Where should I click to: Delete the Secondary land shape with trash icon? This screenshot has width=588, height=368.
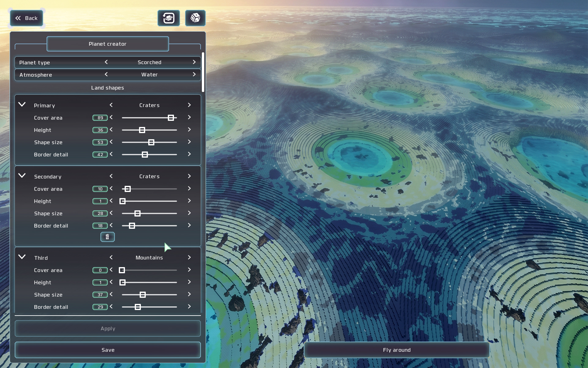coord(107,237)
